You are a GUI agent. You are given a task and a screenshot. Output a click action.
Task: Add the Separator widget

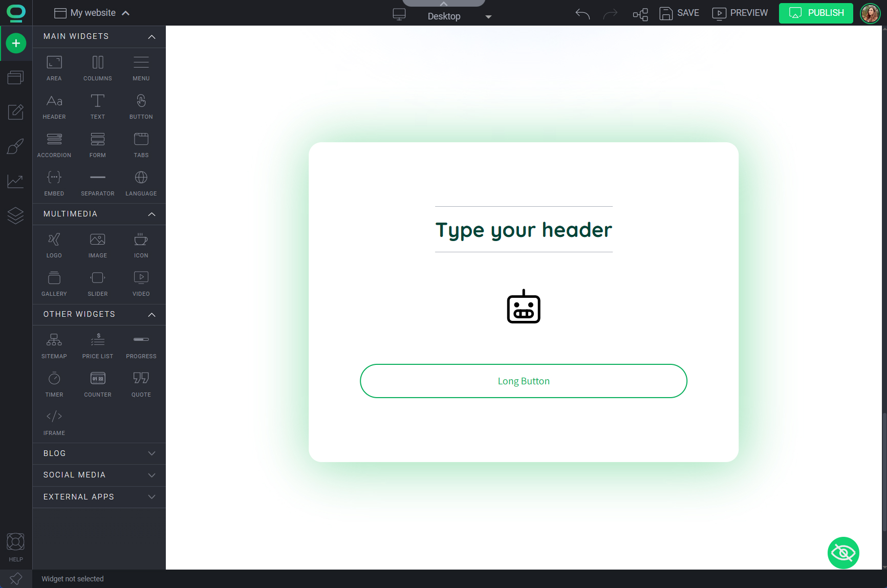[98, 183]
